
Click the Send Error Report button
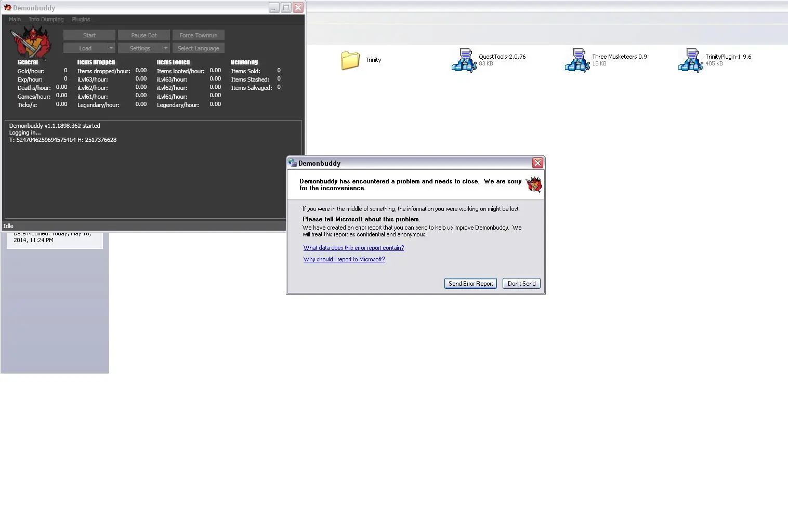470,284
